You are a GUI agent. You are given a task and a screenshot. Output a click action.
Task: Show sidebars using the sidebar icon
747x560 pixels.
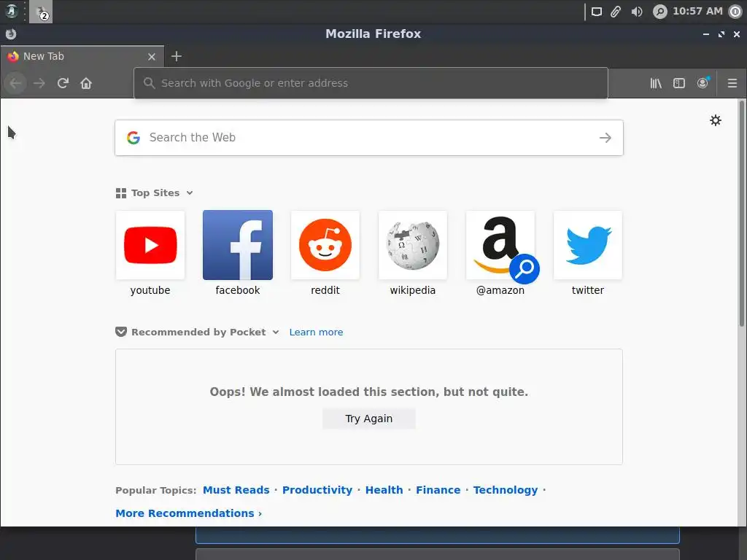(x=679, y=83)
